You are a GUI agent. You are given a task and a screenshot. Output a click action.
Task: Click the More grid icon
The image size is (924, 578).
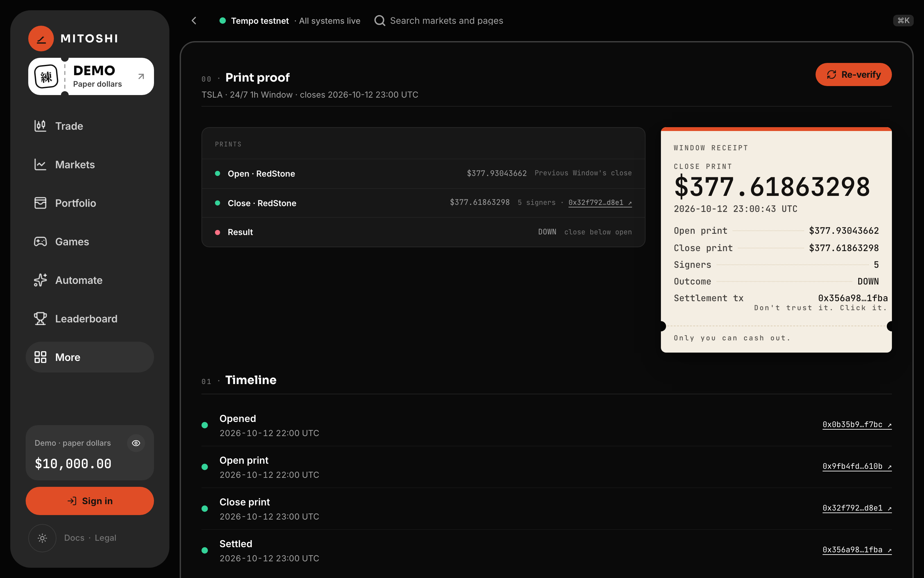click(x=40, y=357)
